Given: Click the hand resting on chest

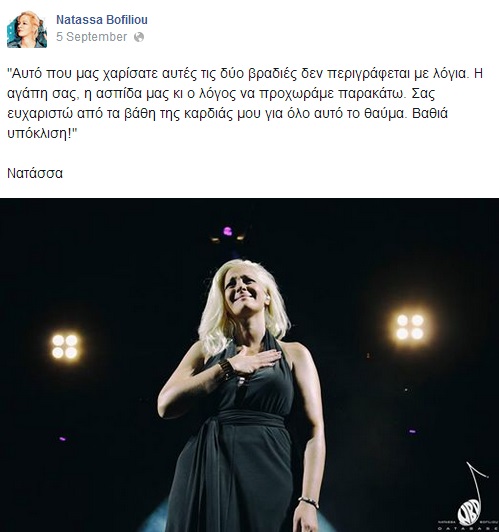Looking at the screenshot, I should tap(258, 360).
